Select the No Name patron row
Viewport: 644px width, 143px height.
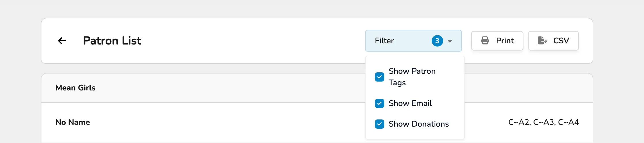pos(317,122)
